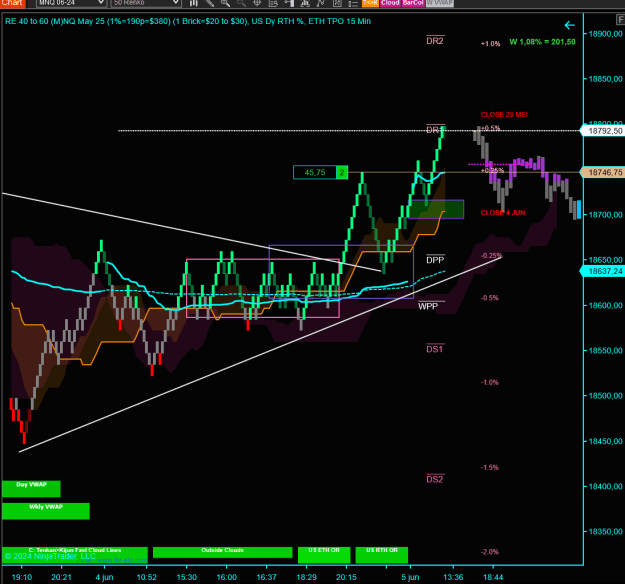Image resolution: width=625 pixels, height=584 pixels.
Task: Toggle the Wkly VWAP green button
Action: tap(46, 511)
